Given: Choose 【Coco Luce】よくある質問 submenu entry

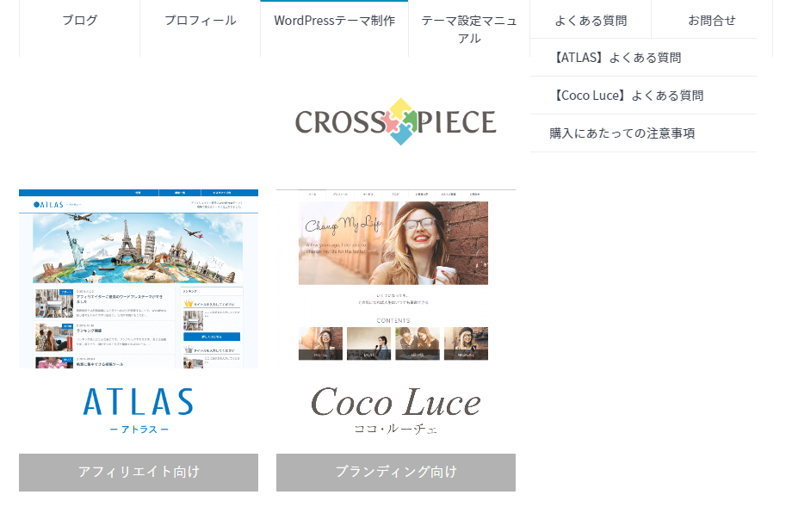Looking at the screenshot, I should click(643, 96).
